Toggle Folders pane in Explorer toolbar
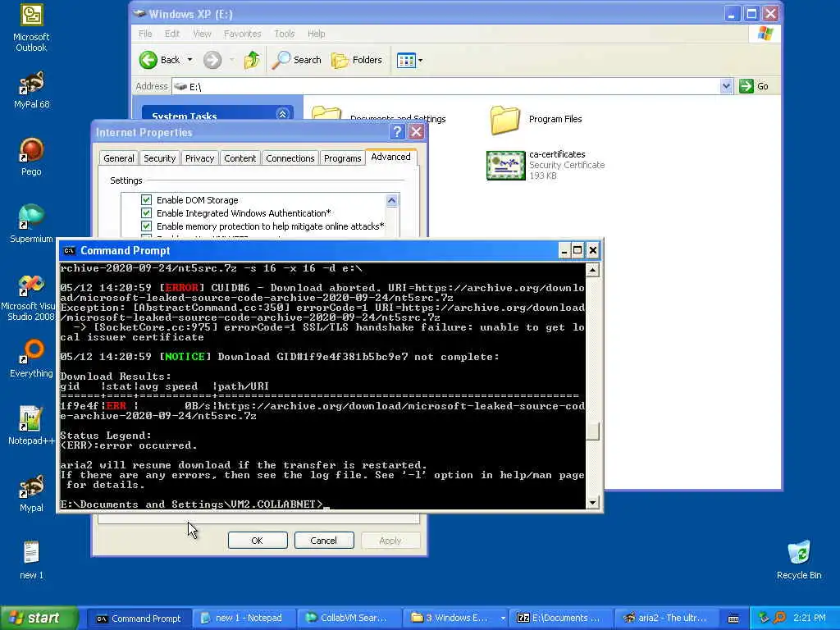This screenshot has width=840, height=630. [357, 60]
